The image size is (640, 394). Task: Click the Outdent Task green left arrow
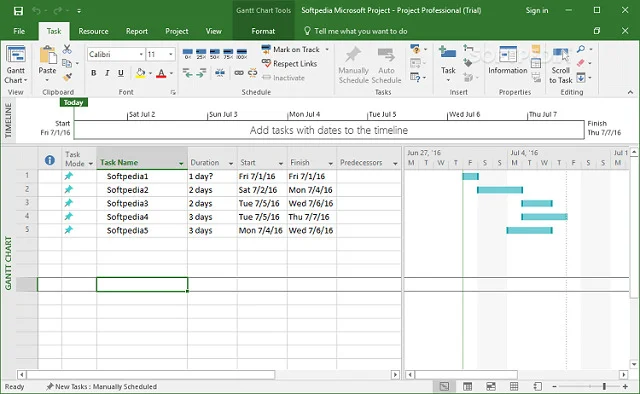click(x=188, y=73)
